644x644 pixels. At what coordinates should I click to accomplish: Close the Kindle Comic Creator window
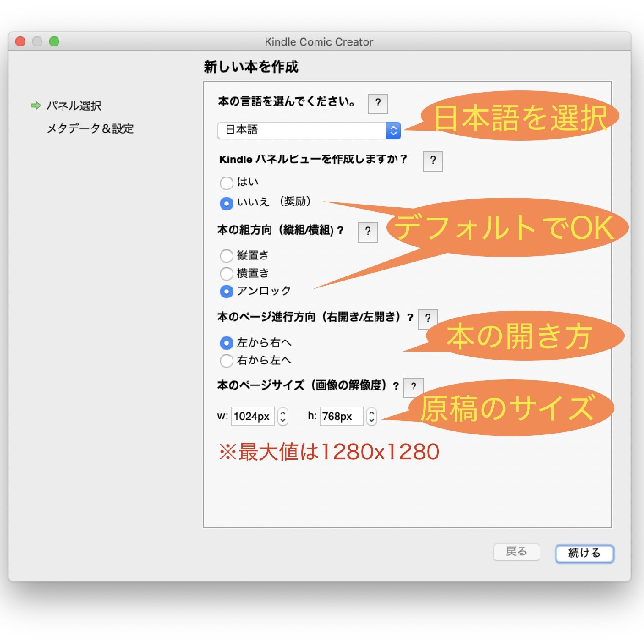click(20, 41)
